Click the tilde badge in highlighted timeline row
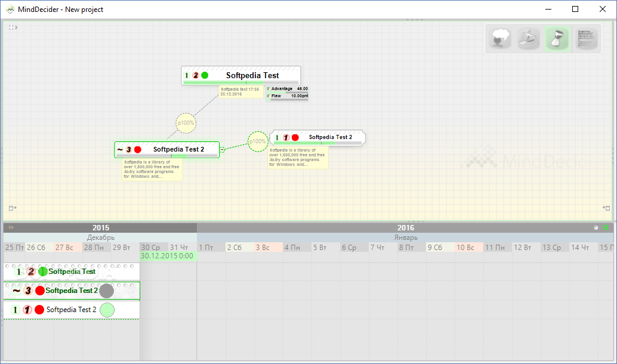 pos(16,291)
